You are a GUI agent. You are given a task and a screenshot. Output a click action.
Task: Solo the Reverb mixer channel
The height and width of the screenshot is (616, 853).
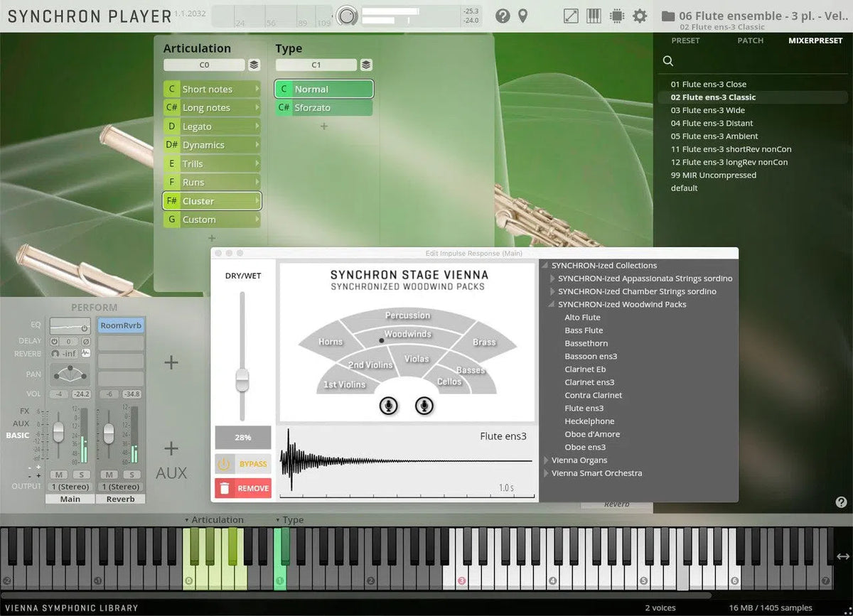coord(131,474)
